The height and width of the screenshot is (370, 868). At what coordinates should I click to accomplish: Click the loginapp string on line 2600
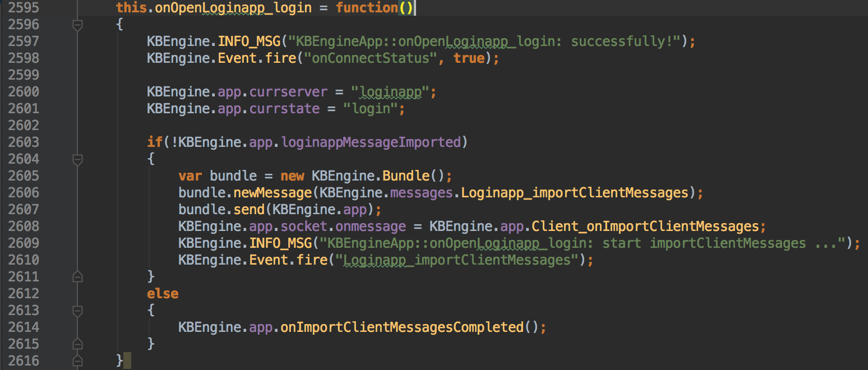click(391, 91)
